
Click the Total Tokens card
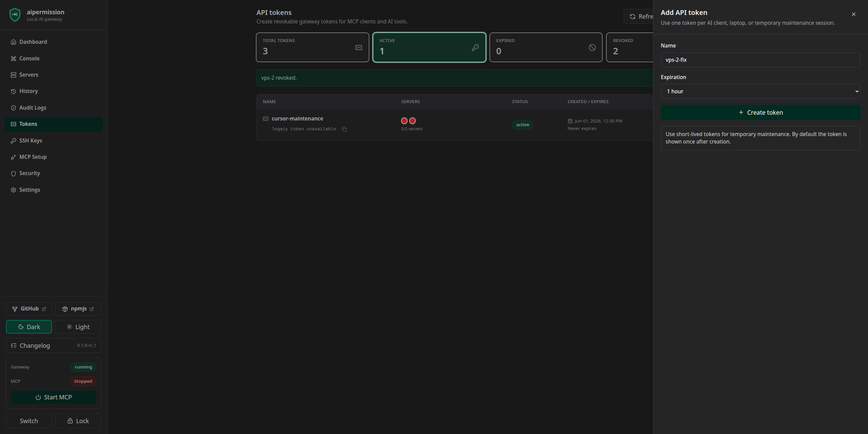point(313,47)
